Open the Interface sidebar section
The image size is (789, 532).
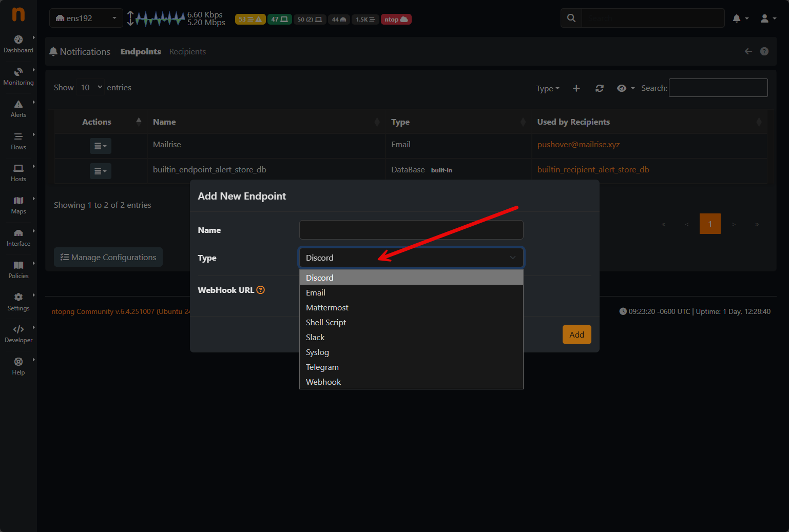pos(18,238)
